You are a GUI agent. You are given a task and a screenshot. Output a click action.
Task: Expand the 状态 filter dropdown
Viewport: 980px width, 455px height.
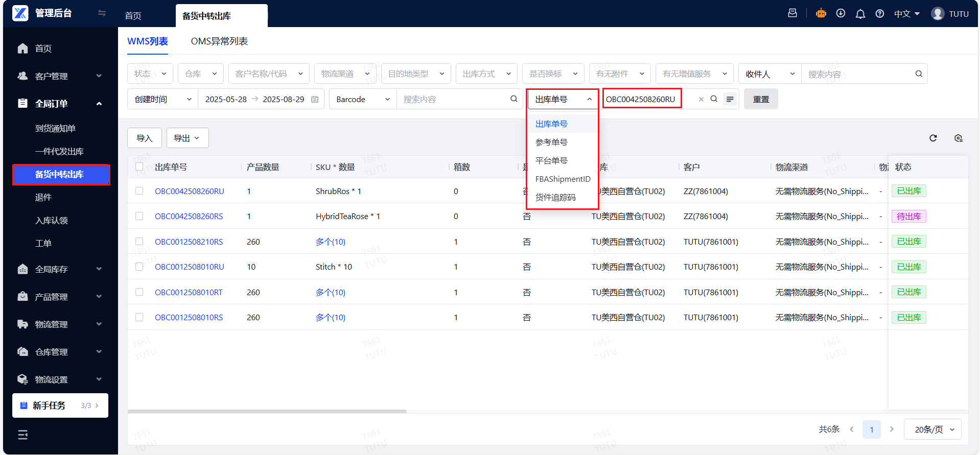point(150,74)
